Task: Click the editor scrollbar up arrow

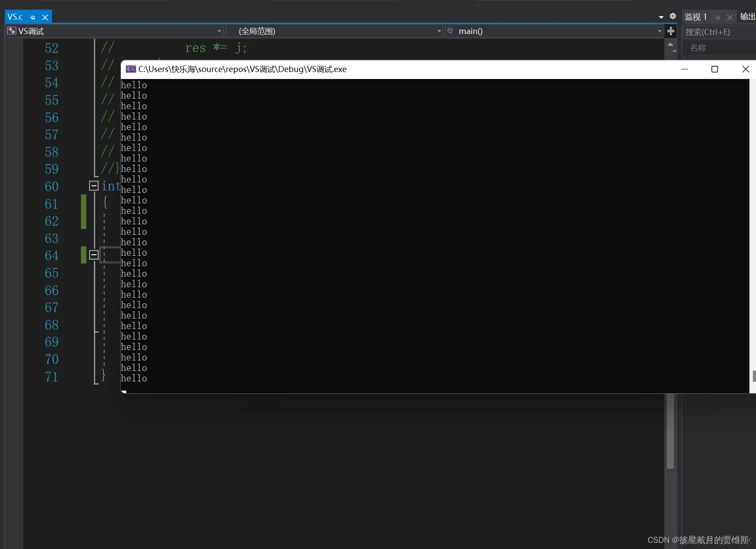Action: [670, 45]
